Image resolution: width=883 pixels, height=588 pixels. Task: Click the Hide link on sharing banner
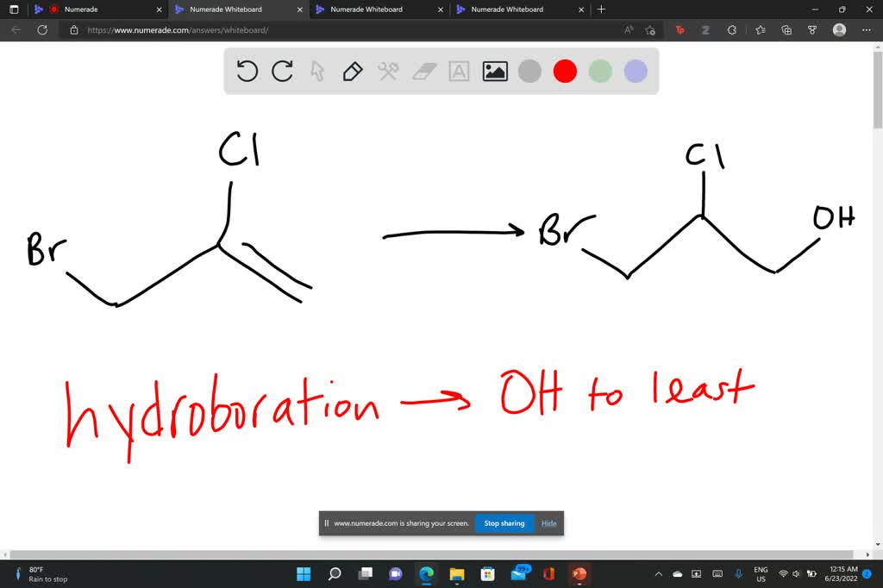point(548,523)
